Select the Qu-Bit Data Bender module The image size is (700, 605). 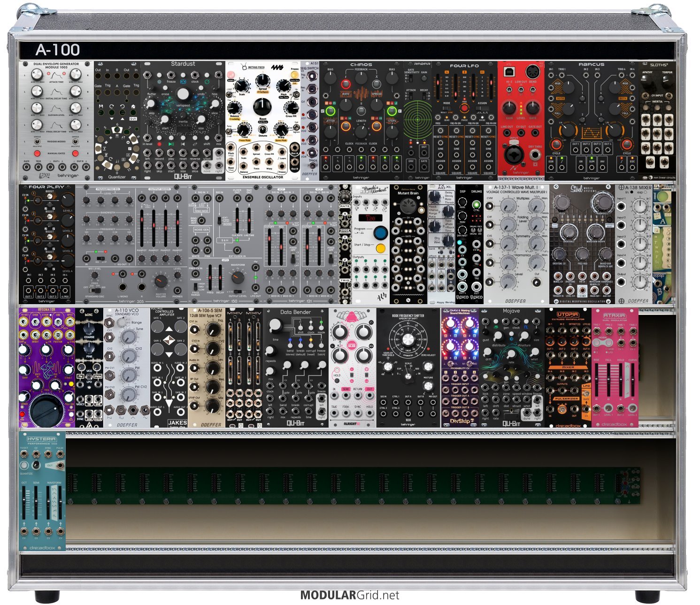click(x=296, y=368)
